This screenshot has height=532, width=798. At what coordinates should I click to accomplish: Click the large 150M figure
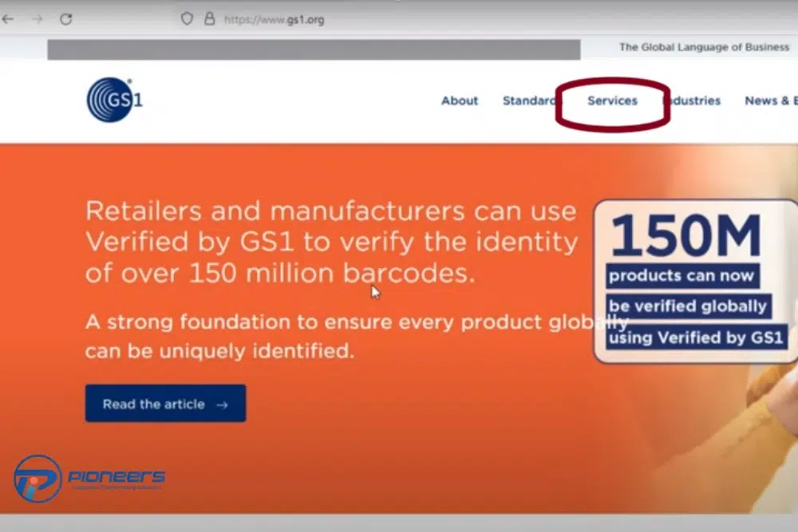[x=686, y=237]
